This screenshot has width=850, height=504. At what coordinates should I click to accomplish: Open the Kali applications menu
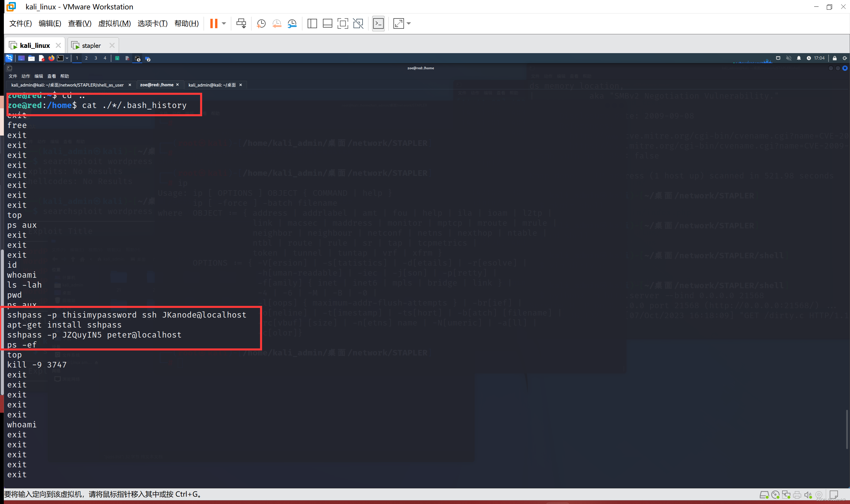(9, 58)
